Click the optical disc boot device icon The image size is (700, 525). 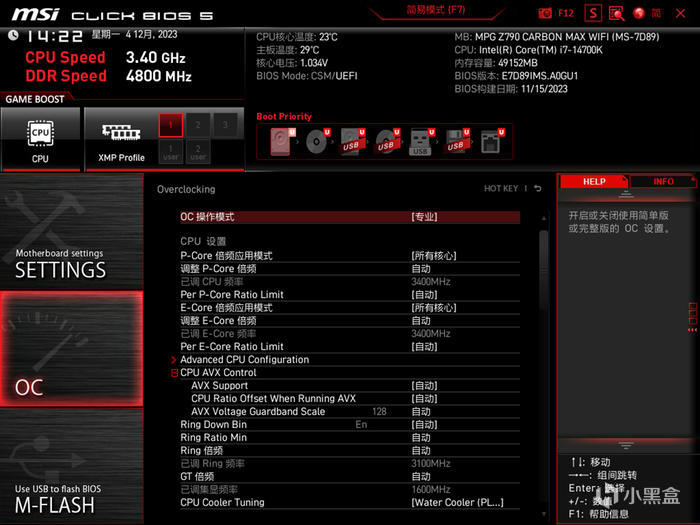click(317, 142)
